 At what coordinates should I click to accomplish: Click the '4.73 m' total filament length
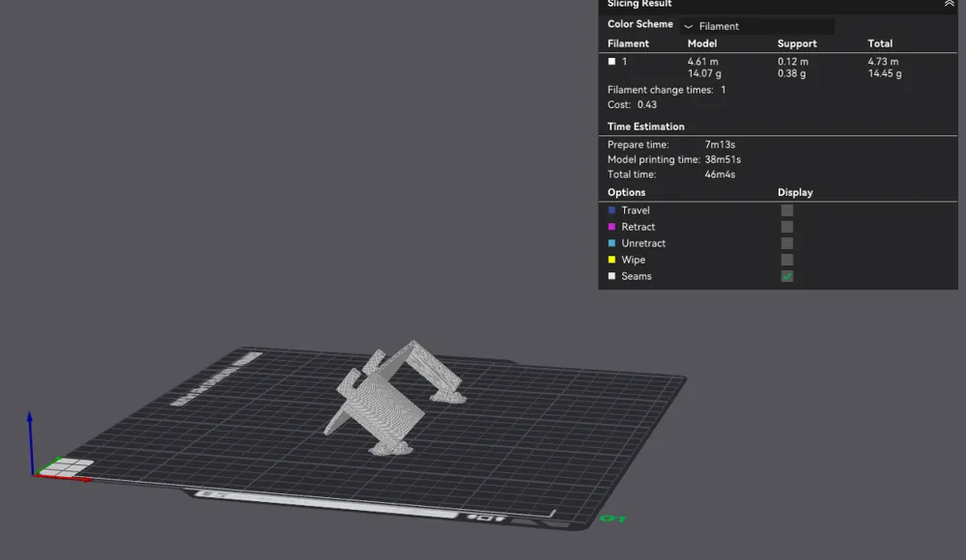[883, 62]
